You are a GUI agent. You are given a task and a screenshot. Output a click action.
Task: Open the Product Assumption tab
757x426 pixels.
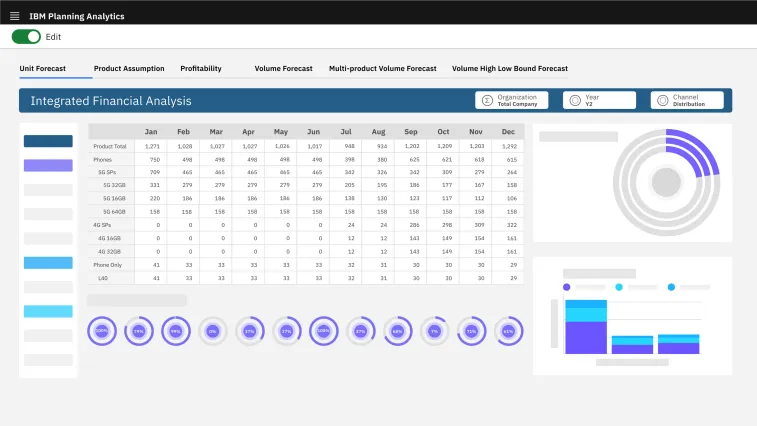129,69
